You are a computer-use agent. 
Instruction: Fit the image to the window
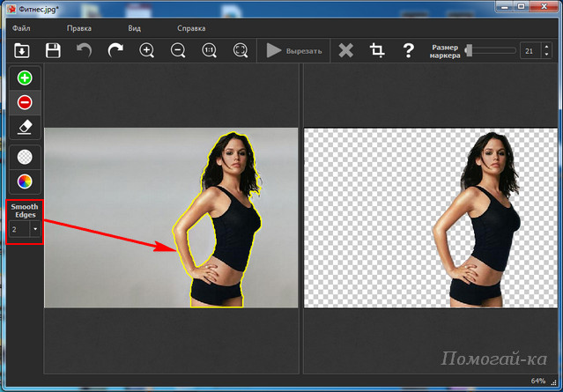[x=241, y=50]
